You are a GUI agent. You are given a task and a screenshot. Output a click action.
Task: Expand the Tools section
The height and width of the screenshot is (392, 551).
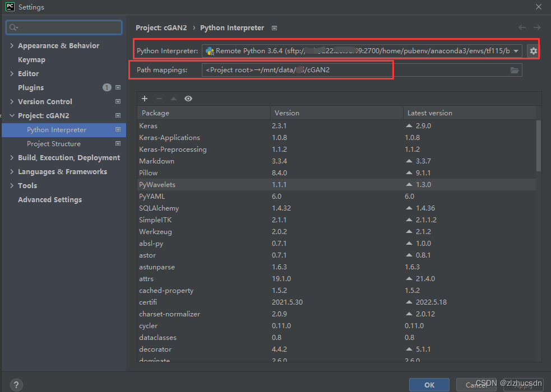[x=12, y=186]
